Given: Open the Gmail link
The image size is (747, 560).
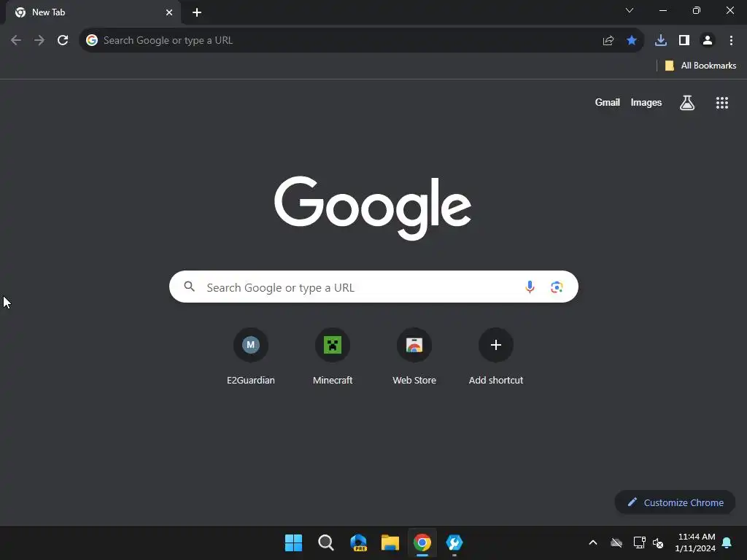Looking at the screenshot, I should click(608, 102).
